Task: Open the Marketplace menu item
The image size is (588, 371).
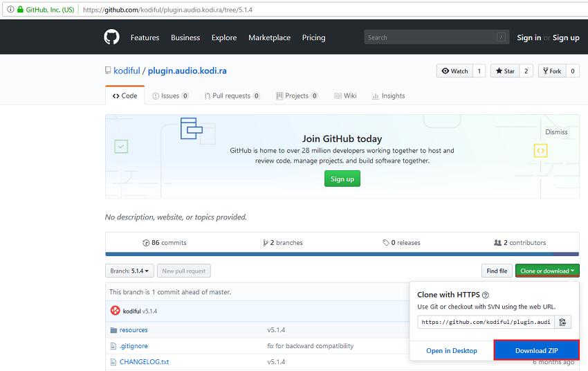Action: coord(269,37)
